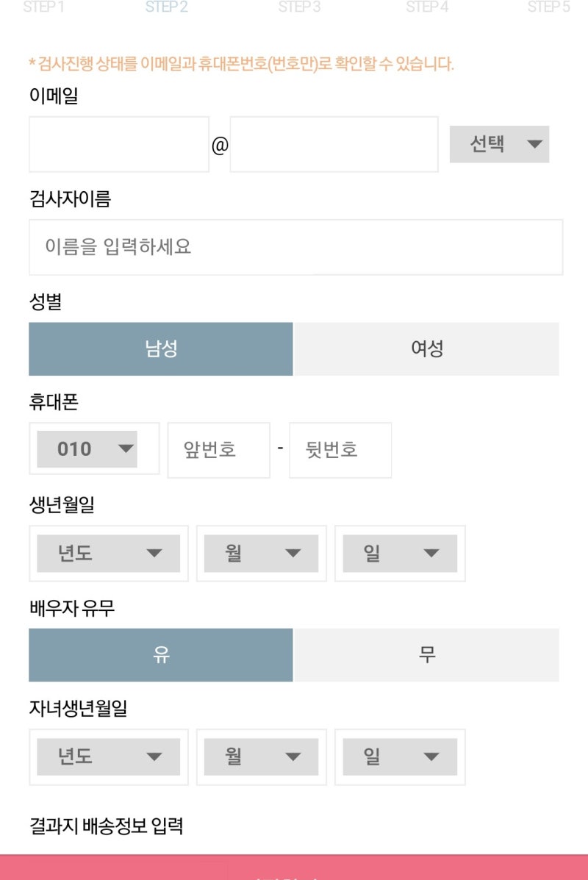The image size is (588, 880).
Task: Choose 무 for spouse status
Action: click(x=426, y=654)
